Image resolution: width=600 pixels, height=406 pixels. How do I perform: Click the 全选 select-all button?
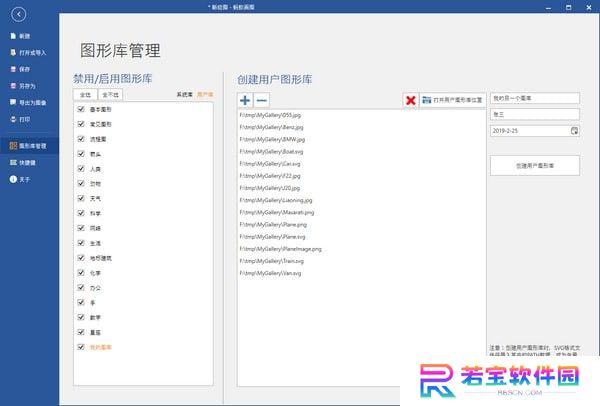tap(85, 95)
